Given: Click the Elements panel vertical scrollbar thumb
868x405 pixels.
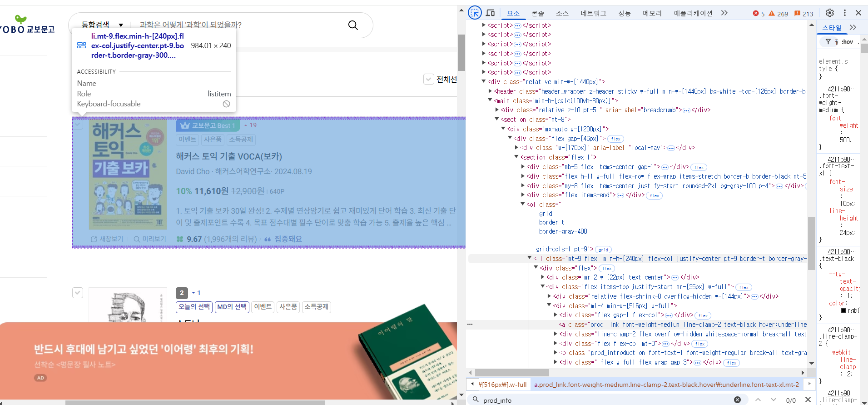Looking at the screenshot, I should tap(812, 243).
